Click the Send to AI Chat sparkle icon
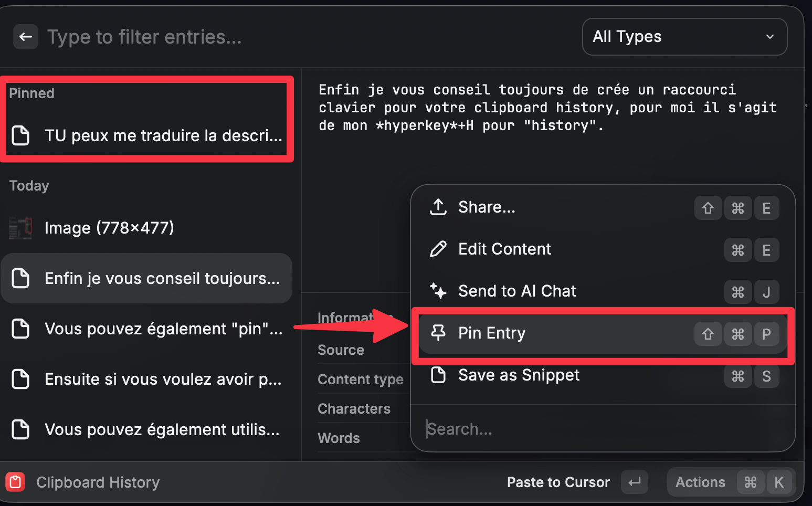The height and width of the screenshot is (506, 812). 438,291
